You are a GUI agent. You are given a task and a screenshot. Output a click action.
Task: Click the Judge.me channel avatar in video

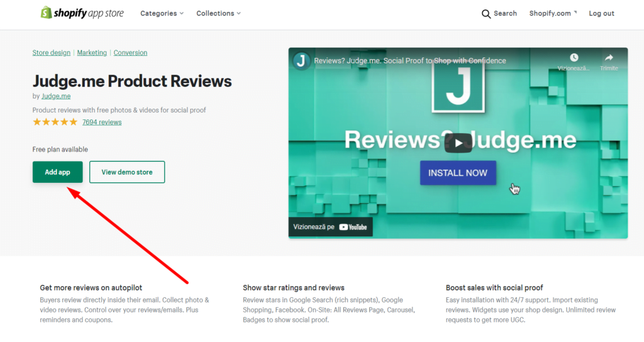pyautogui.click(x=301, y=61)
